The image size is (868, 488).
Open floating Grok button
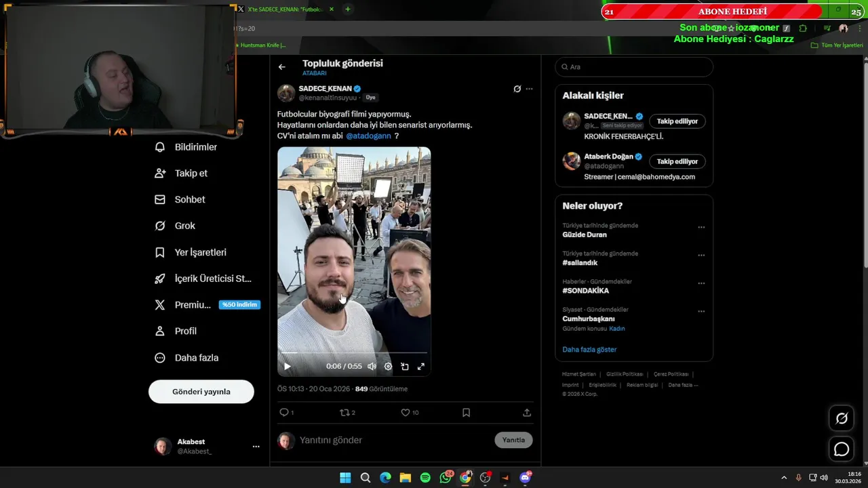(842, 418)
